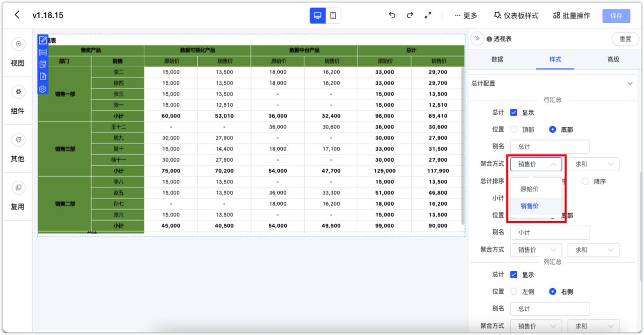Redo the last change

pyautogui.click(x=410, y=15)
